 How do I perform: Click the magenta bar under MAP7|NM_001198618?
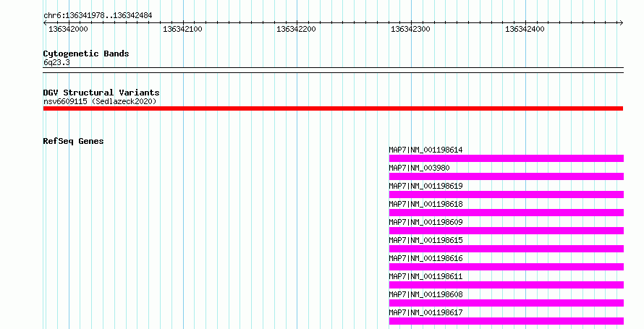[507, 213]
